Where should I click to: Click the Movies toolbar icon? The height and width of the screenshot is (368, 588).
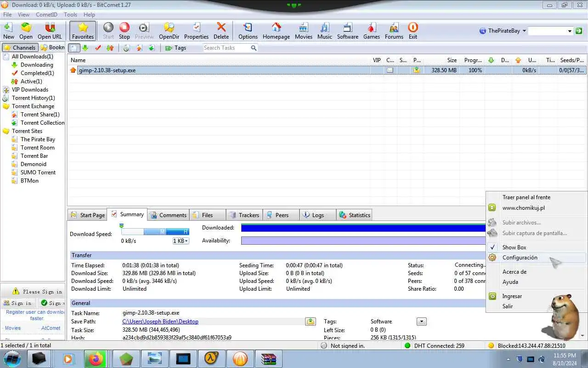[304, 31]
